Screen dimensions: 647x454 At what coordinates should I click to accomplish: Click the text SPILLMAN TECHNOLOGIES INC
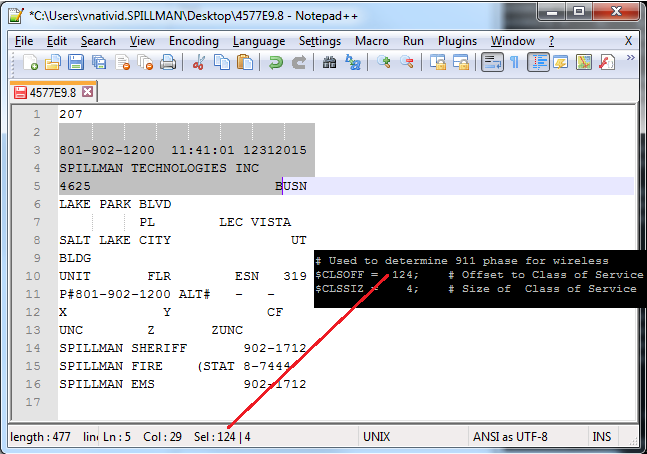click(159, 168)
